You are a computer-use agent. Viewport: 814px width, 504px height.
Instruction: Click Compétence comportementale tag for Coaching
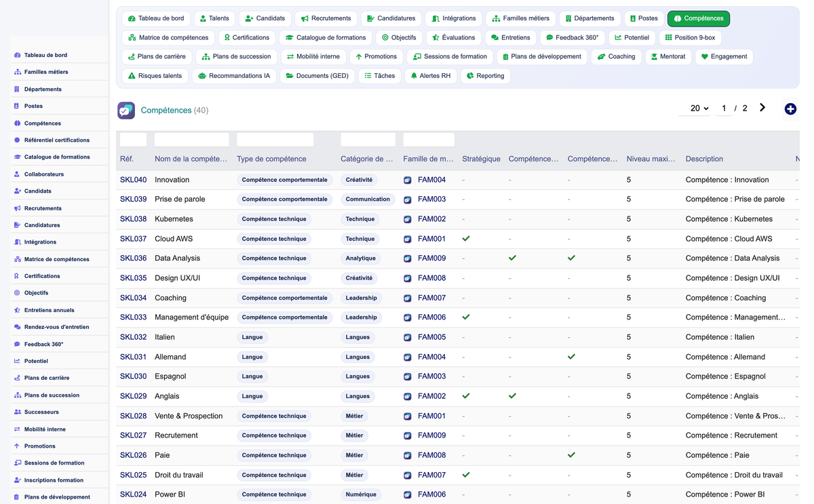coord(284,298)
